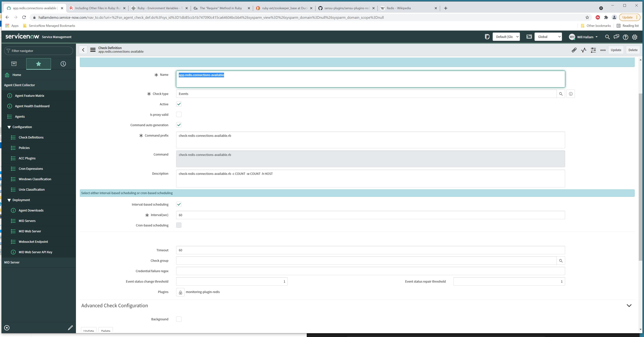644x337 pixels.
Task: Collapse the Advanced Check Configuration section
Action: [629, 305]
